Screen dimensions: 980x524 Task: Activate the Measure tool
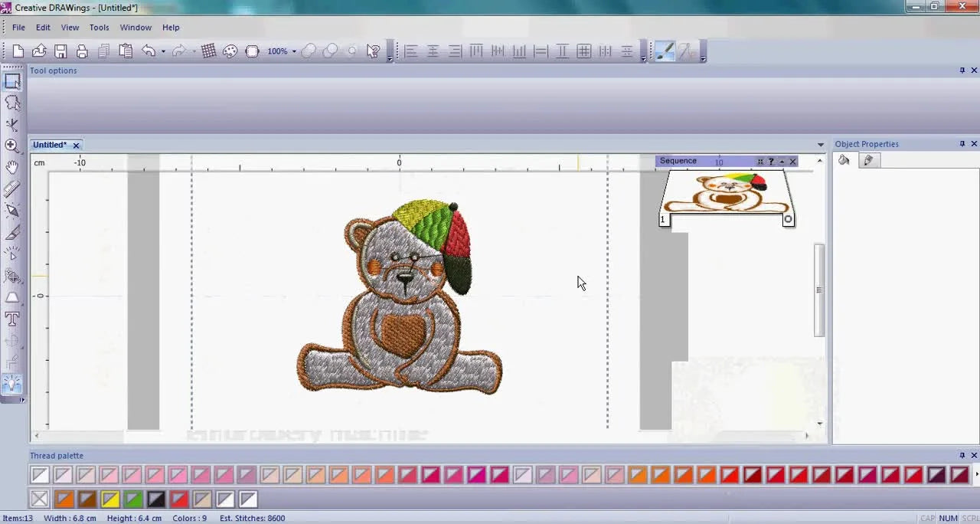pos(12,189)
